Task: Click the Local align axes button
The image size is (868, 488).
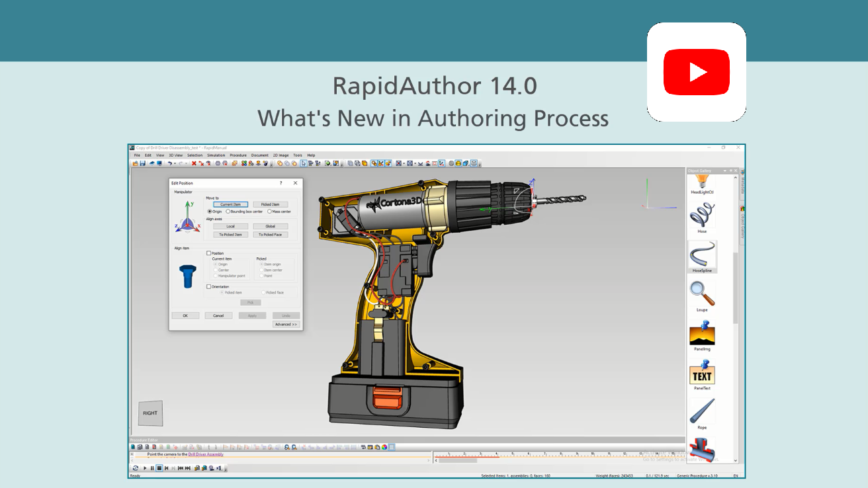Action: 231,226
